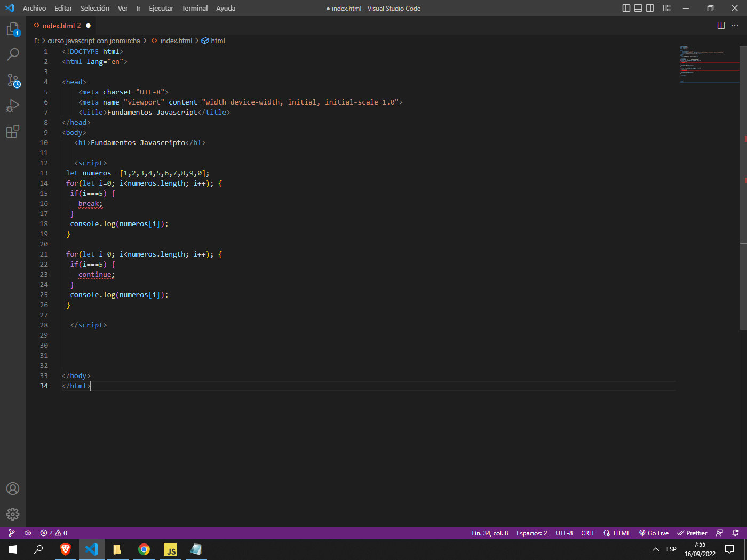Screen dimensions: 747x560
Task: Open the Selección menu
Action: 95,8
